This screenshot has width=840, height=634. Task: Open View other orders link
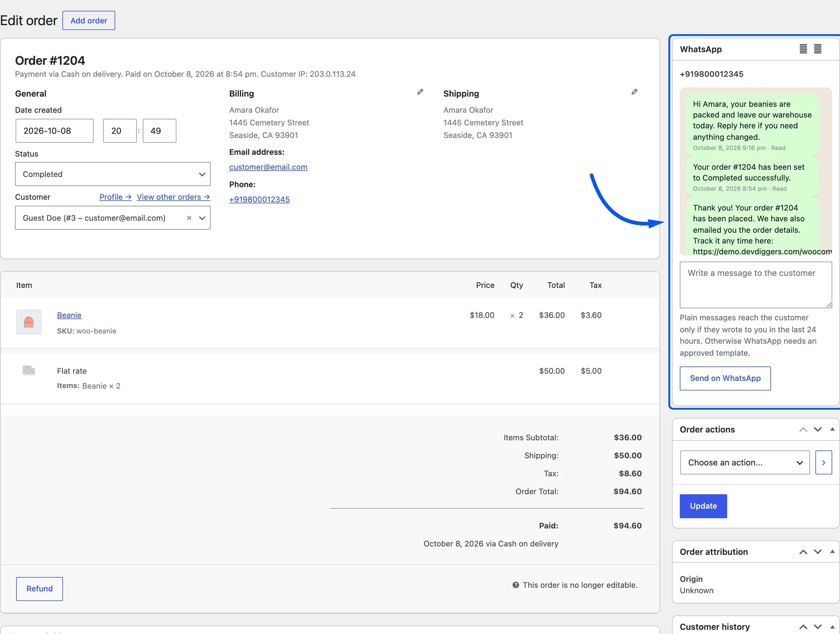tap(173, 197)
